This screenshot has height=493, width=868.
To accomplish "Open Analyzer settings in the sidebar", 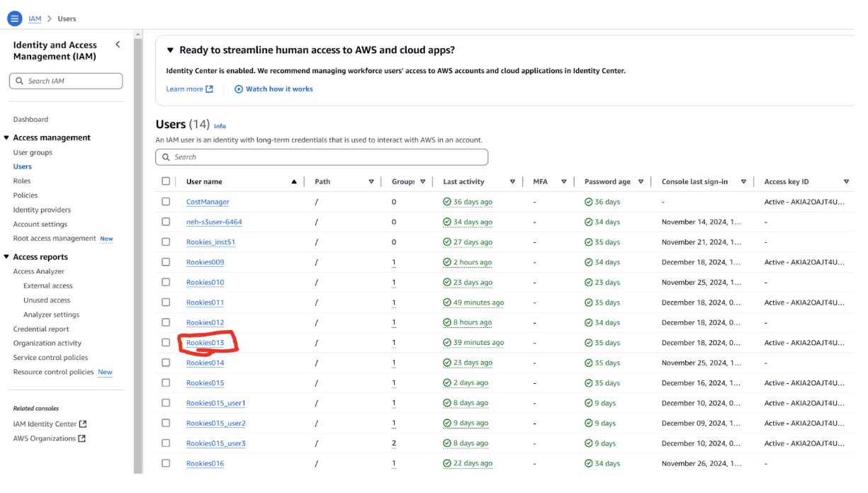I will click(x=51, y=314).
